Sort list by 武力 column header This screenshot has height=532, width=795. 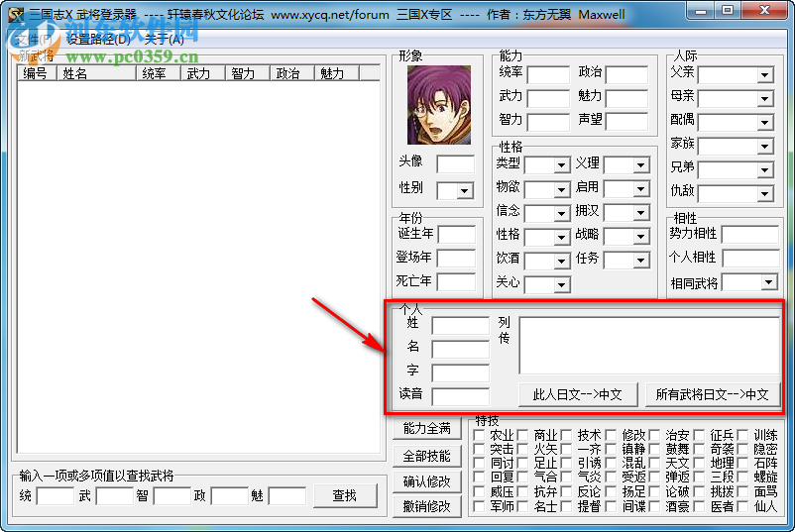(203, 73)
